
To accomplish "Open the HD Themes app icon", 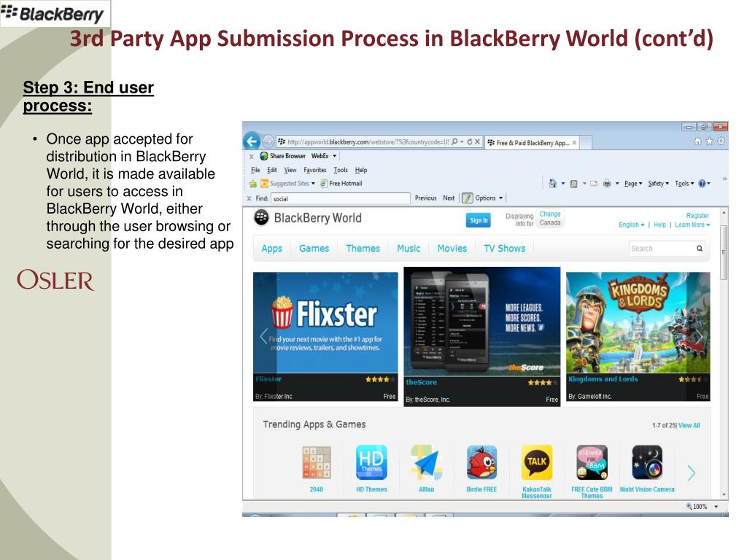I will click(371, 462).
